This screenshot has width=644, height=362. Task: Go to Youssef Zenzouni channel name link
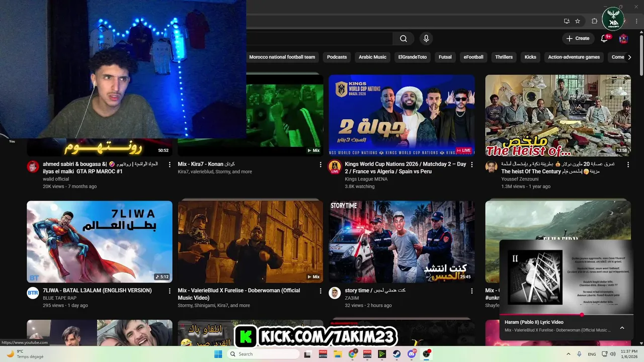[x=520, y=179]
